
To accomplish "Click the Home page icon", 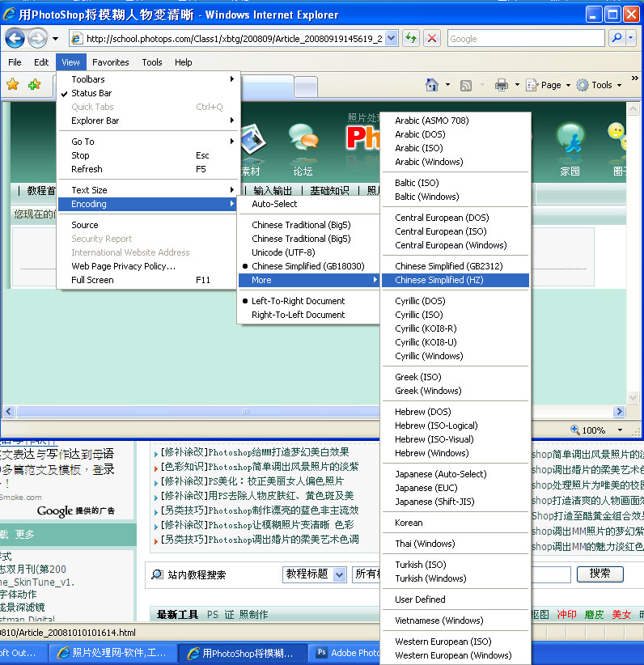I will tap(431, 85).
